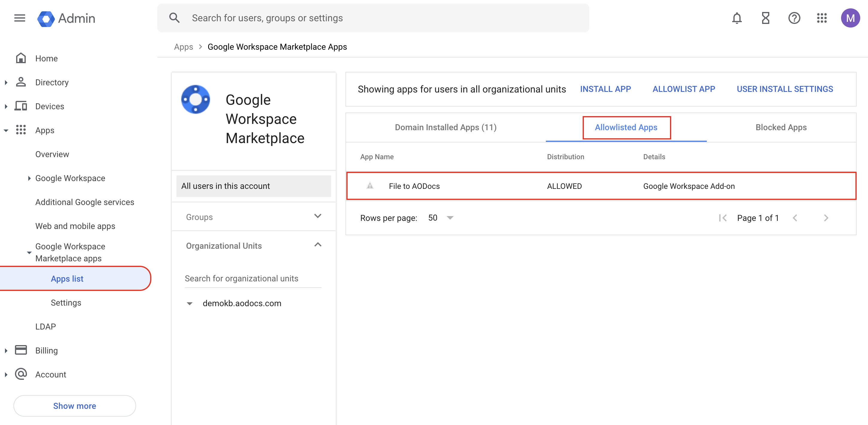The image size is (868, 425).
Task: Select the Home house icon in sidebar
Action: 21,58
